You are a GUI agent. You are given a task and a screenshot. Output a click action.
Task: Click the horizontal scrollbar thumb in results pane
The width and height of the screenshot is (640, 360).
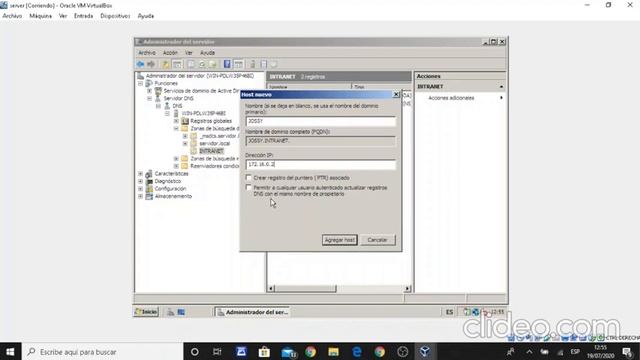point(305,289)
